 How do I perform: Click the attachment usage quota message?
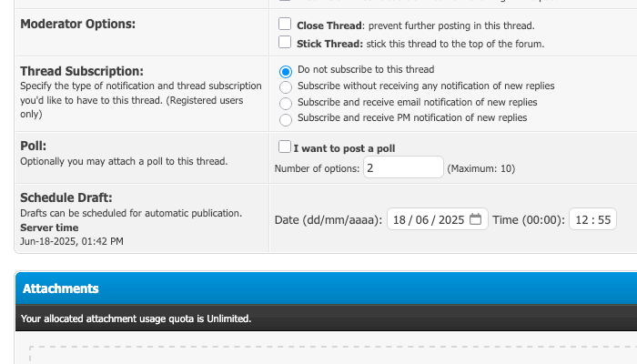[136, 318]
